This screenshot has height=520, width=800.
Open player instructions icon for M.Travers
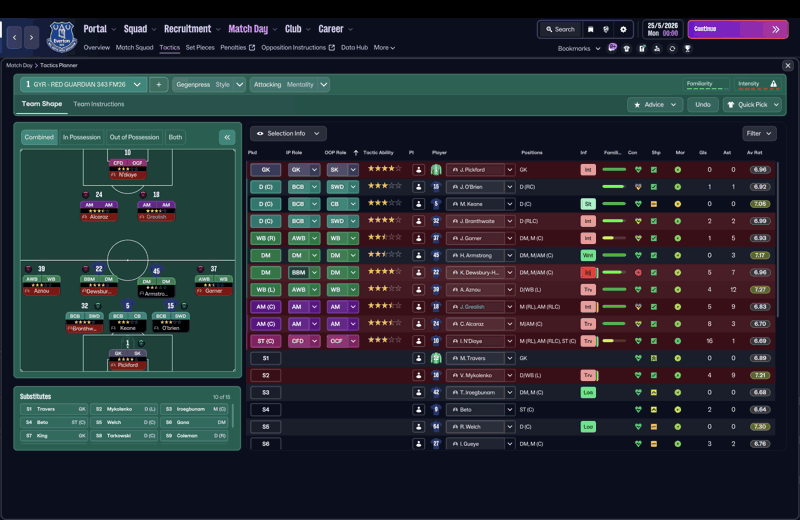click(418, 358)
